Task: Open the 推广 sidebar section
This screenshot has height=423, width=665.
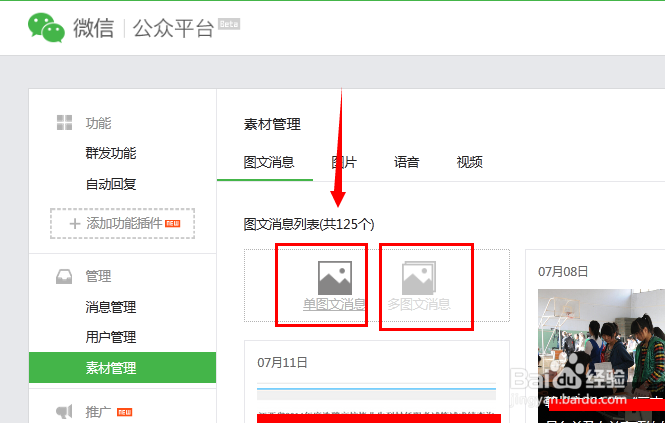Action: [98, 412]
